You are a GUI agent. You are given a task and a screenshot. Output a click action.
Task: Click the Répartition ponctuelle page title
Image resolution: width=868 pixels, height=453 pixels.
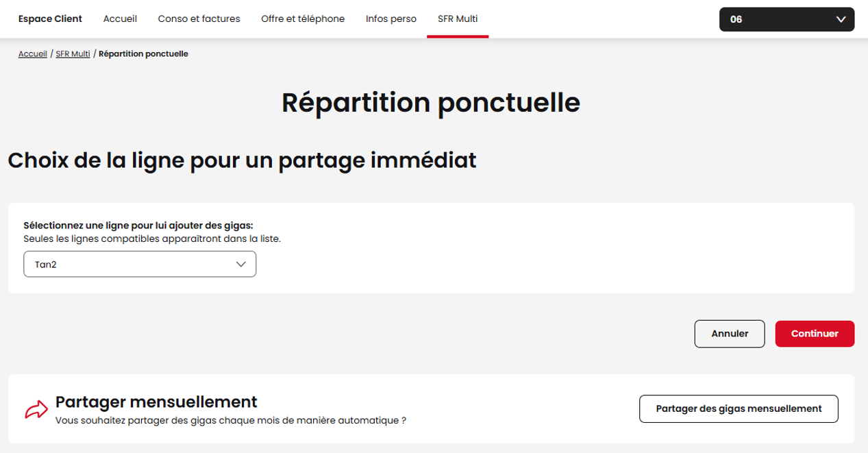click(431, 103)
